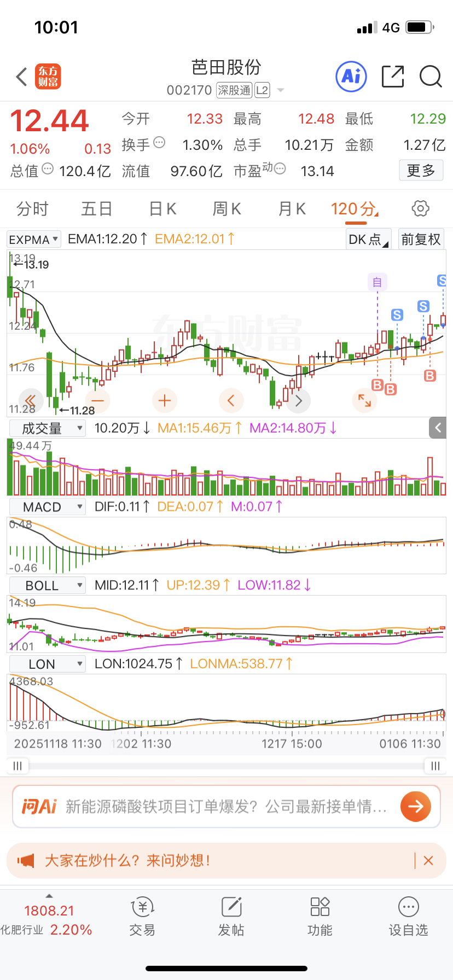Switch to 五日 tab

(x=97, y=208)
